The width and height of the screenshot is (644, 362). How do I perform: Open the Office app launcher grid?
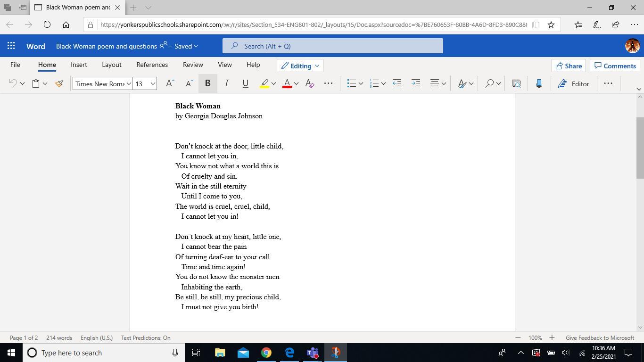pyautogui.click(x=11, y=46)
